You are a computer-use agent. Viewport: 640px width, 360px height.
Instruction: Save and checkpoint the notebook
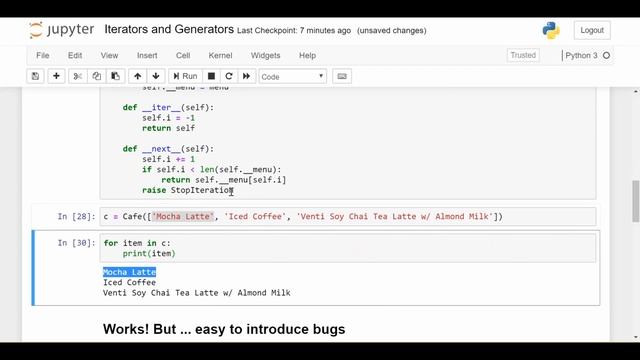click(x=36, y=76)
